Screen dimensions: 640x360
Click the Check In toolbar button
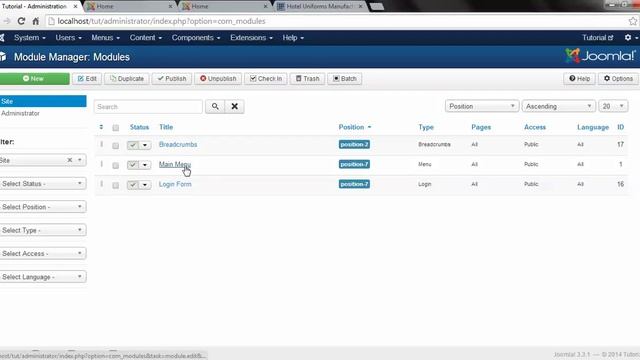click(266, 78)
